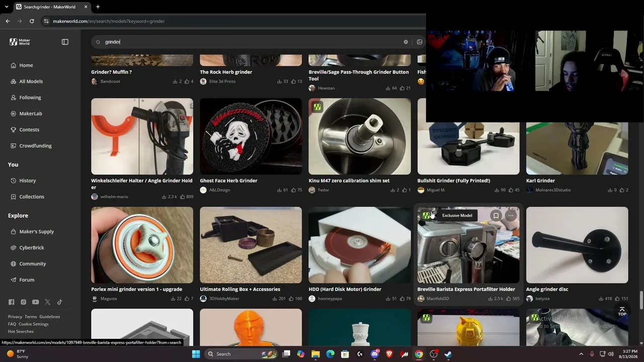Click the browser address bar URL
Viewport: 644px width, 362px height.
(109, 21)
